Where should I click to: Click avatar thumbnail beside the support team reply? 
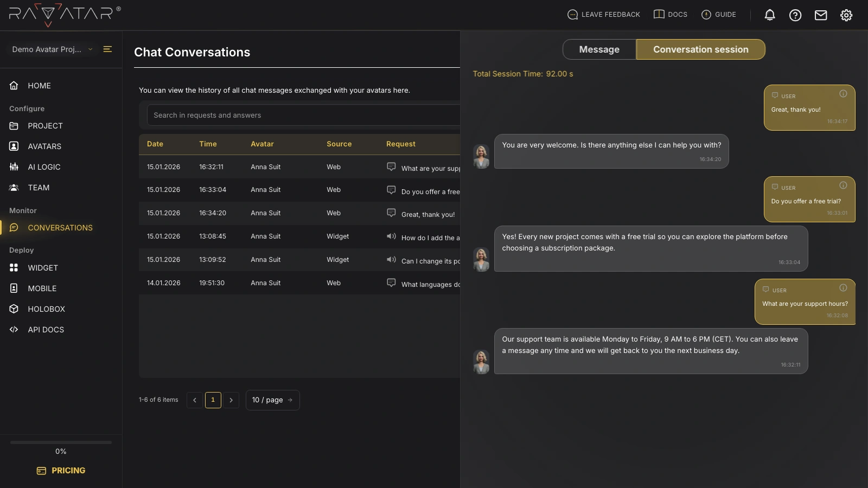[481, 362]
